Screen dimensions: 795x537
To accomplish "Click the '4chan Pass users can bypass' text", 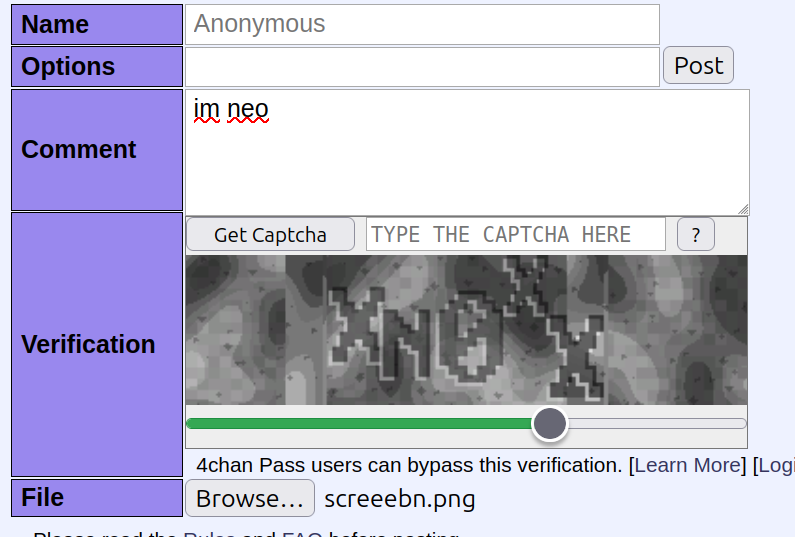I will 409,465.
